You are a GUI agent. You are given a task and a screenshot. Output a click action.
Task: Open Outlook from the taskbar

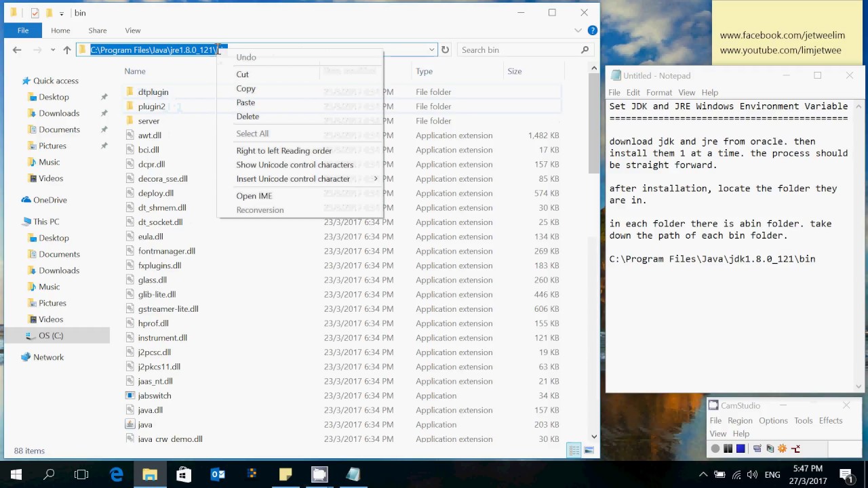(x=218, y=474)
